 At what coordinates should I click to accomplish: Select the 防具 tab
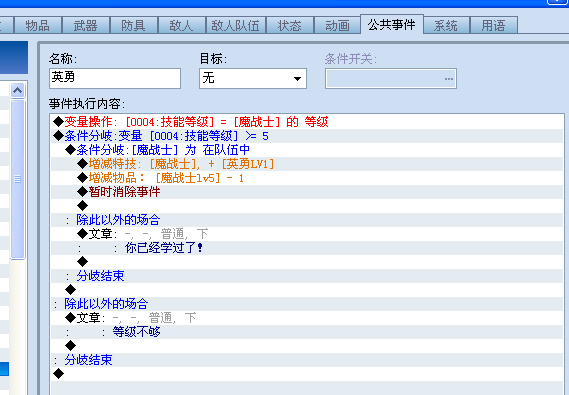click(134, 25)
